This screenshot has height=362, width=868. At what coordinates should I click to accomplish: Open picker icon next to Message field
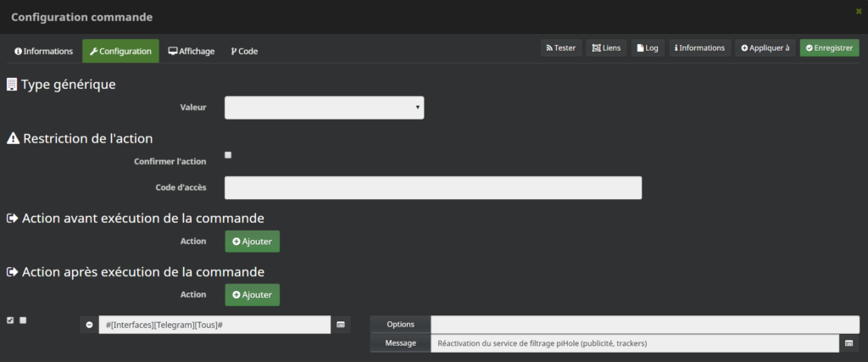point(849,343)
